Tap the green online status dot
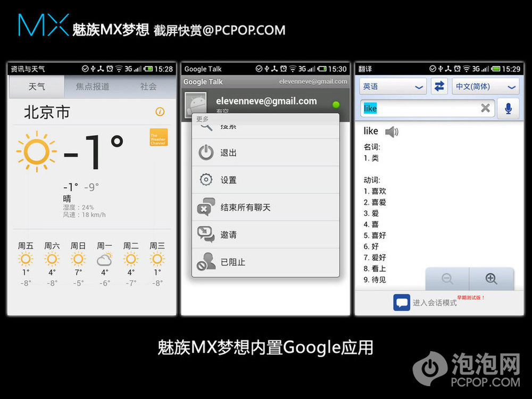Viewport: 532px width, 399px height. (336, 104)
